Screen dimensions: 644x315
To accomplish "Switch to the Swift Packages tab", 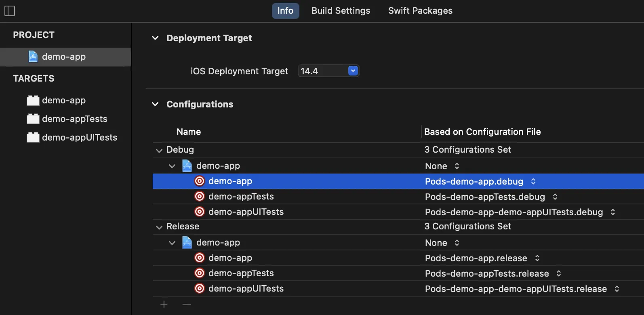I will tap(420, 11).
